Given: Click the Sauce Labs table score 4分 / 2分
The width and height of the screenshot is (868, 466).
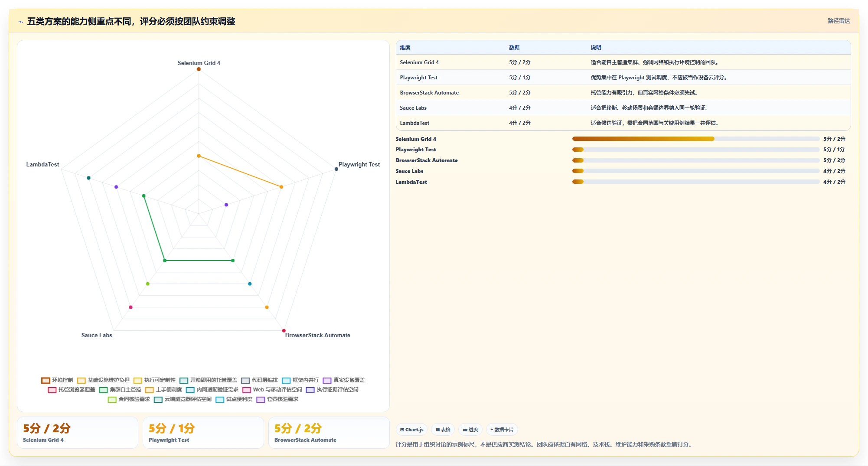Looking at the screenshot, I should [x=520, y=108].
